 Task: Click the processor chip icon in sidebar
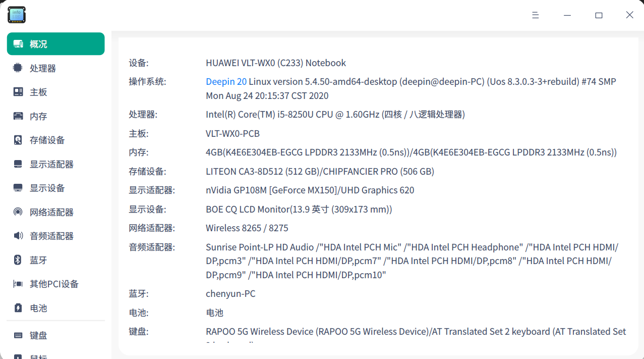18,68
